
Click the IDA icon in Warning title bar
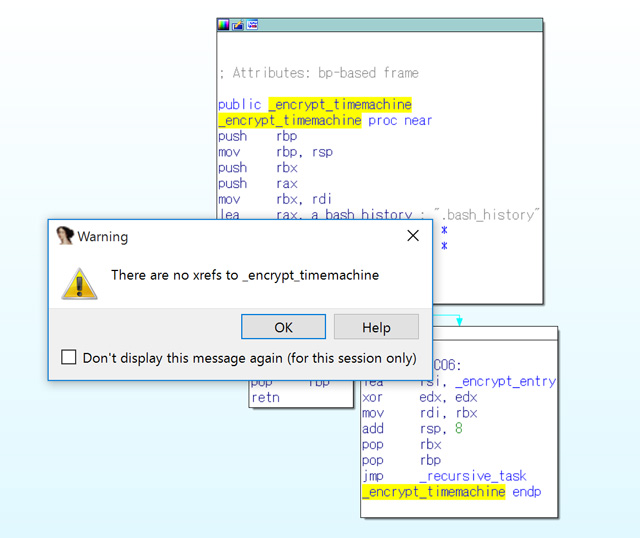point(64,236)
